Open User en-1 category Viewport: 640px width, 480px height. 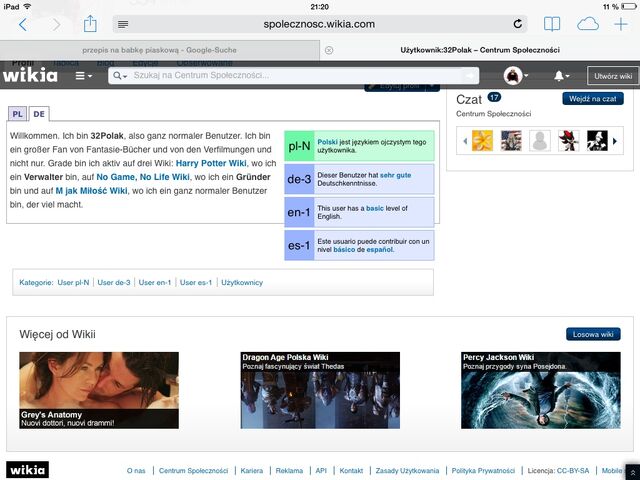(x=155, y=282)
